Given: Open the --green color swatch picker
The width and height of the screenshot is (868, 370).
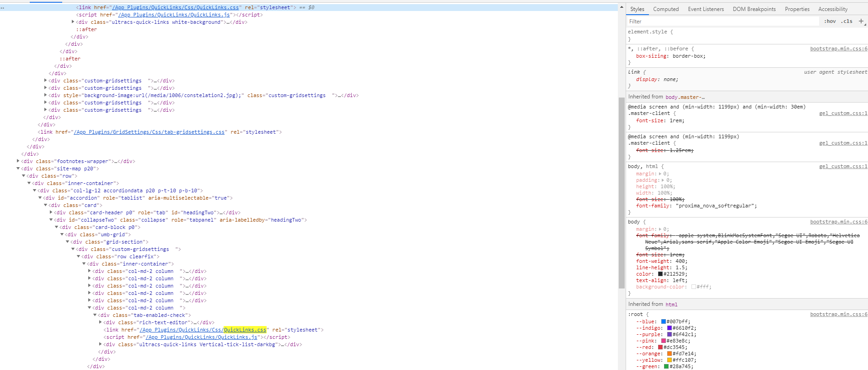Looking at the screenshot, I should click(666, 367).
